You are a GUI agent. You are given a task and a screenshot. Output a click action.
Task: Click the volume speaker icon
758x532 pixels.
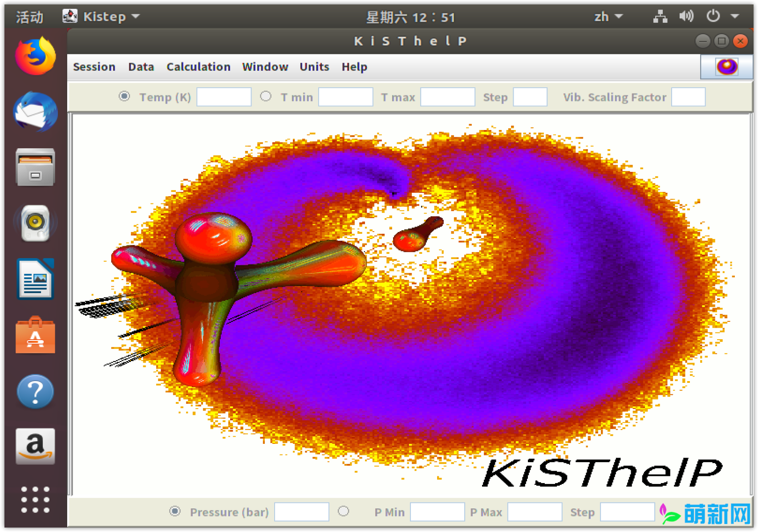point(686,17)
